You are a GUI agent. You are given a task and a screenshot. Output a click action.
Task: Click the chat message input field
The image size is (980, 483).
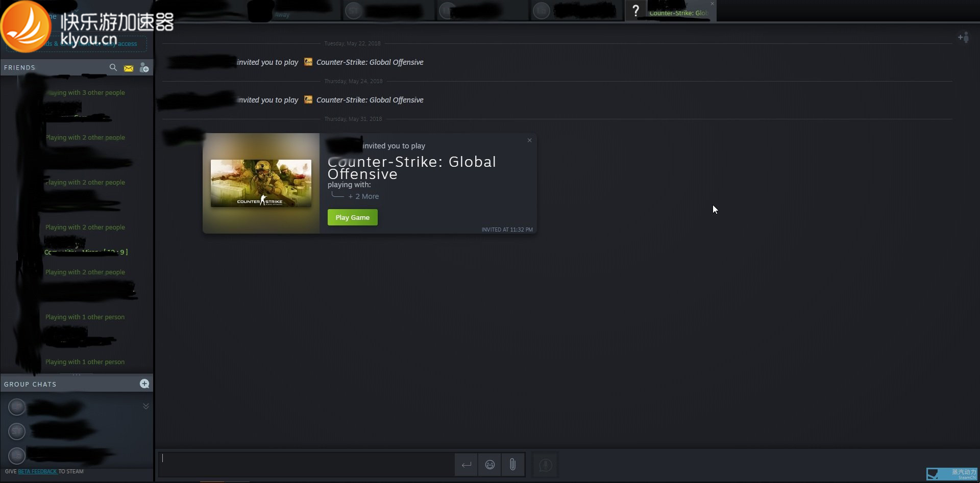point(306,464)
